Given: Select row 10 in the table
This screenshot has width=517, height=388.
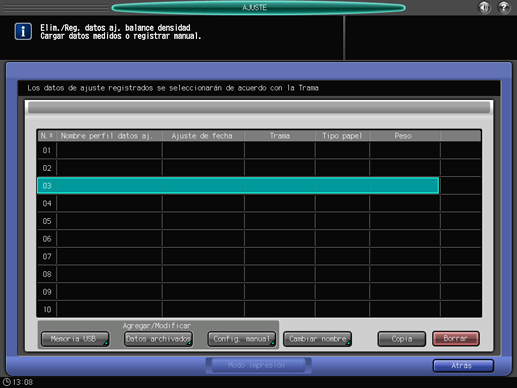Looking at the screenshot, I should pos(238,309).
